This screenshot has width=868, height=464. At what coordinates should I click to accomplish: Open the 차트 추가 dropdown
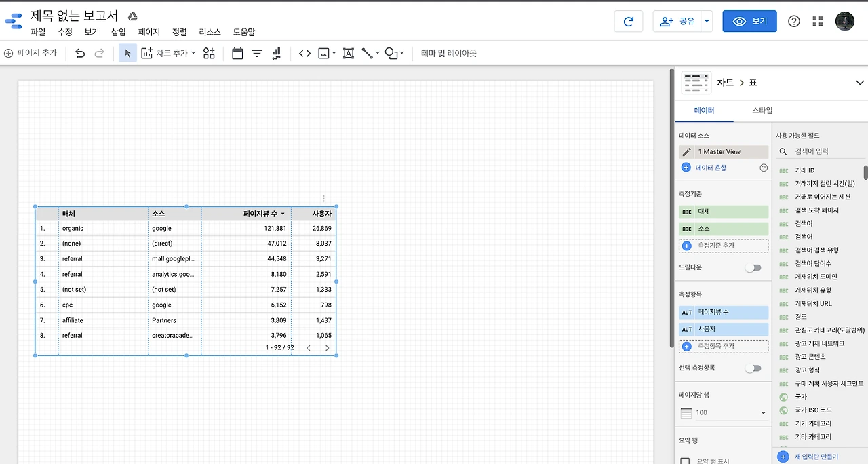168,53
